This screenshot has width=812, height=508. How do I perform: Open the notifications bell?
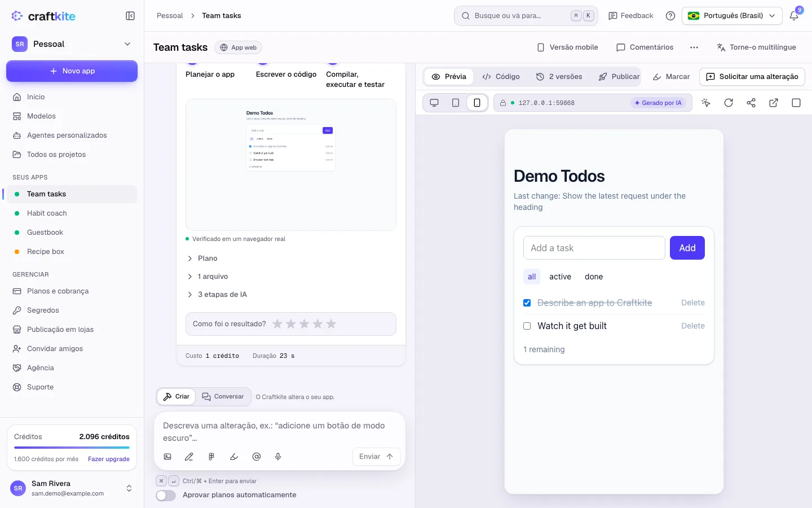(794, 16)
